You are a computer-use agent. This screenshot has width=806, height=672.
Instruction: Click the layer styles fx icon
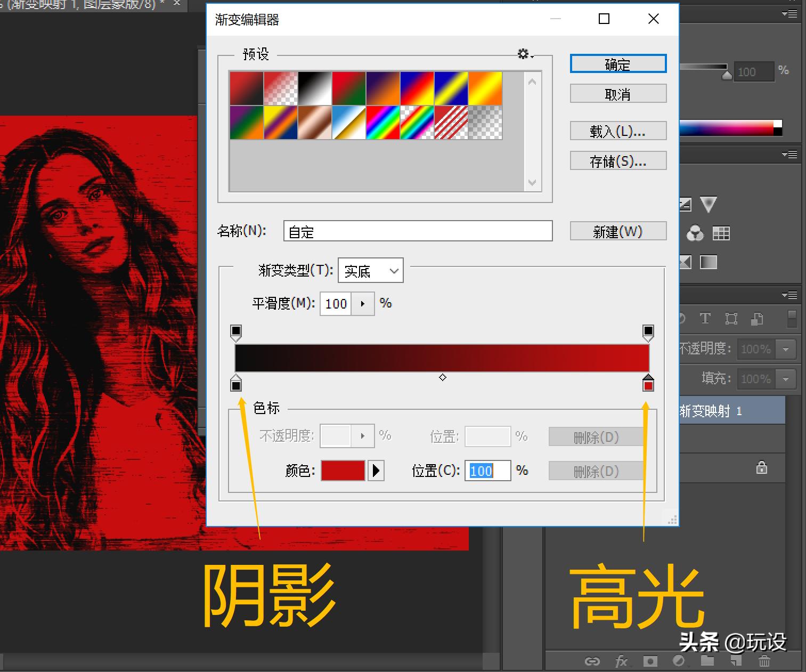tap(621, 661)
